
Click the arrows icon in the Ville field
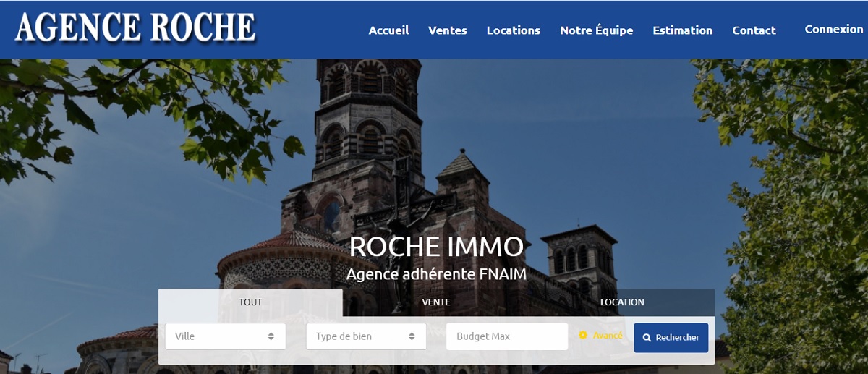[x=271, y=336]
